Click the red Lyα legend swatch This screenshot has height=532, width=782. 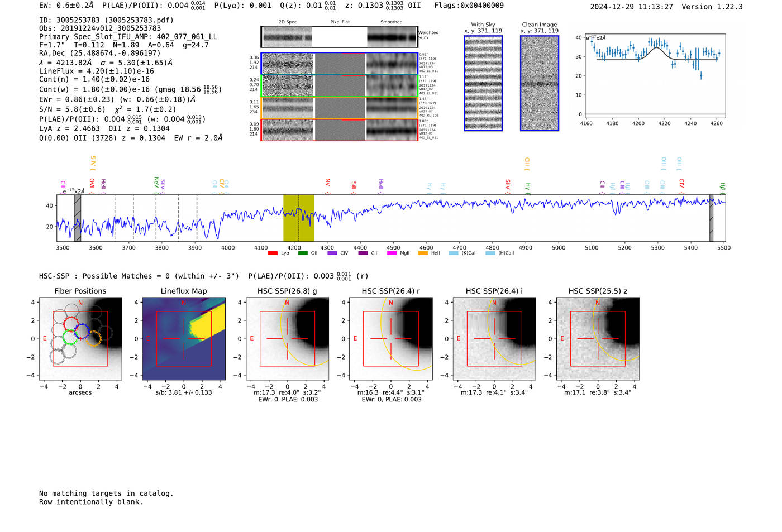[x=273, y=253]
